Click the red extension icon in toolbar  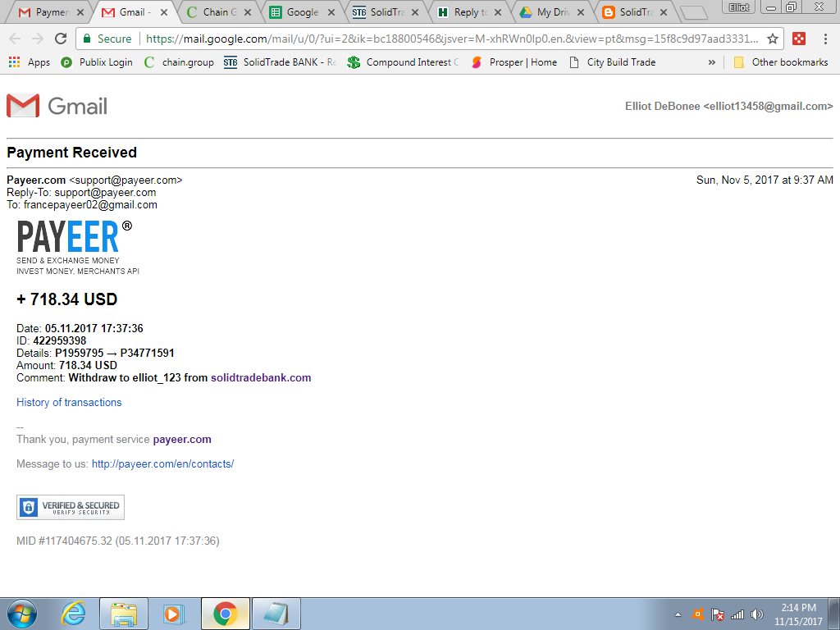point(798,39)
